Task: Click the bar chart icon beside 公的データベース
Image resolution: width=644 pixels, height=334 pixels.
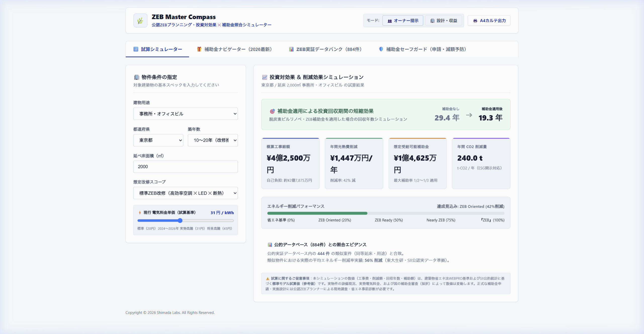Action: (x=270, y=245)
